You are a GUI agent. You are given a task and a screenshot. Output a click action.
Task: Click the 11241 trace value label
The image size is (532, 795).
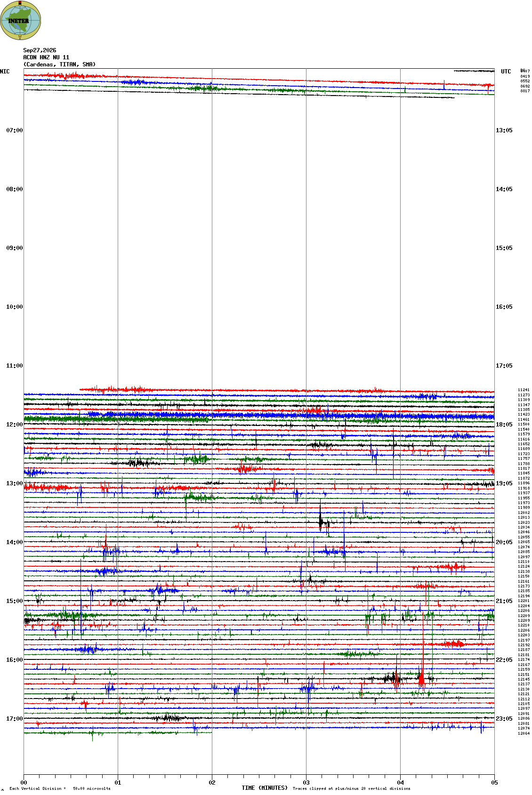tap(524, 390)
